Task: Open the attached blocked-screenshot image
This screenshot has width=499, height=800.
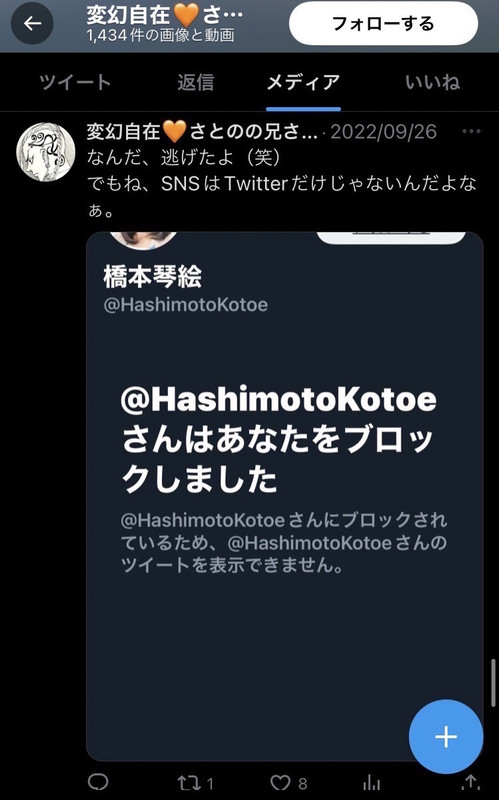Action: click(x=285, y=496)
